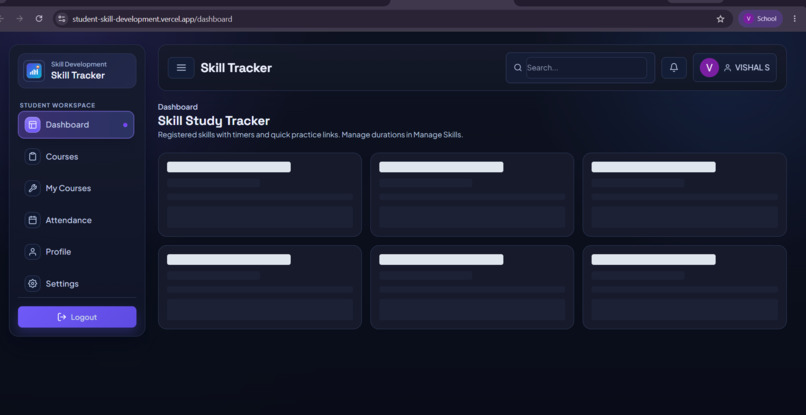Click the STUDENT WORKSPACE section label
This screenshot has width=806, height=415.
coord(58,105)
